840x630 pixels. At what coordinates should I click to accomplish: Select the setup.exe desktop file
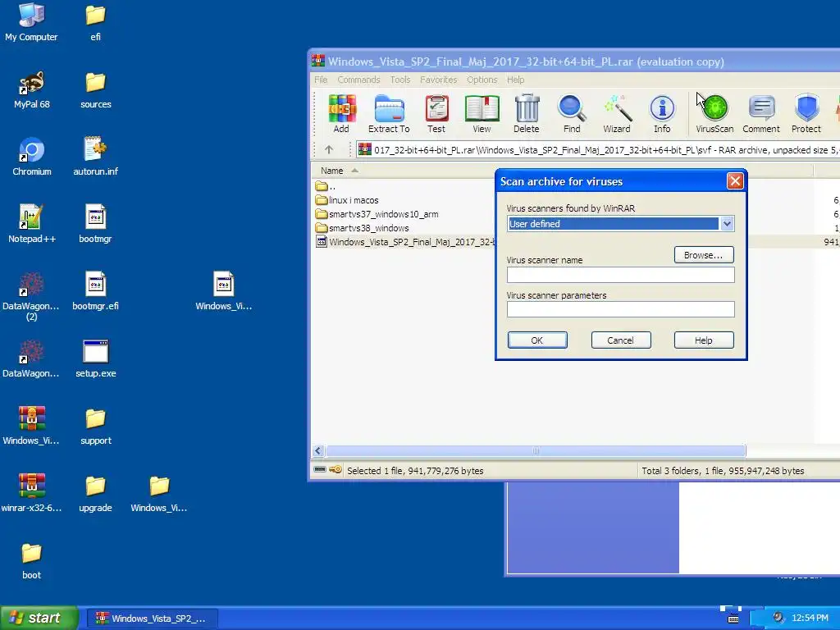coord(95,359)
